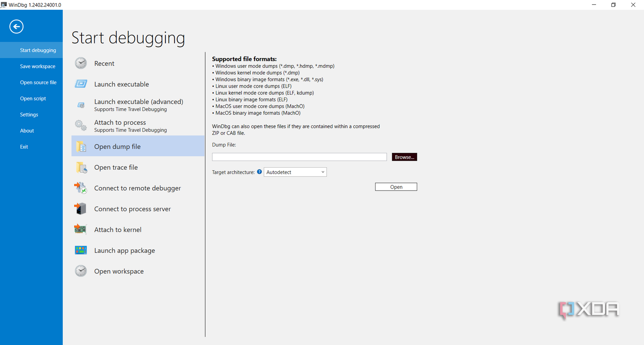The image size is (644, 345).
Task: Select the Open dump file label
Action: coord(117,147)
